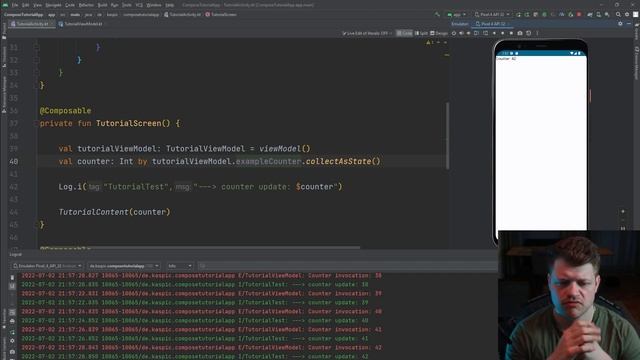Click the '@Composable' annotation on line 36

(x=65, y=111)
